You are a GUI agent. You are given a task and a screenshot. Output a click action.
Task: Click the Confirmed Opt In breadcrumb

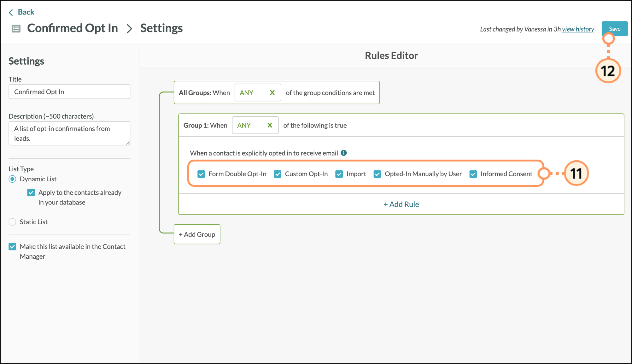point(72,28)
